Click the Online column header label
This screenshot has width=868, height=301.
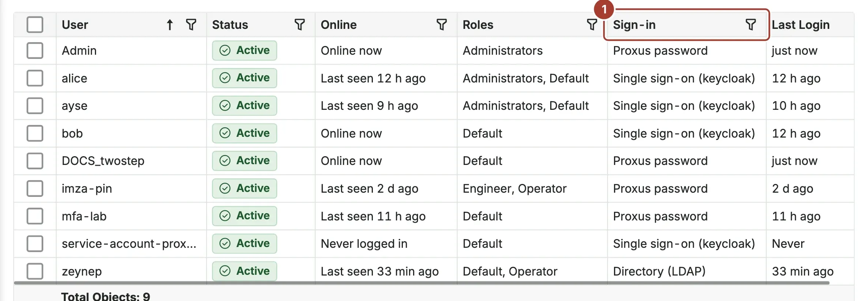[x=339, y=25]
